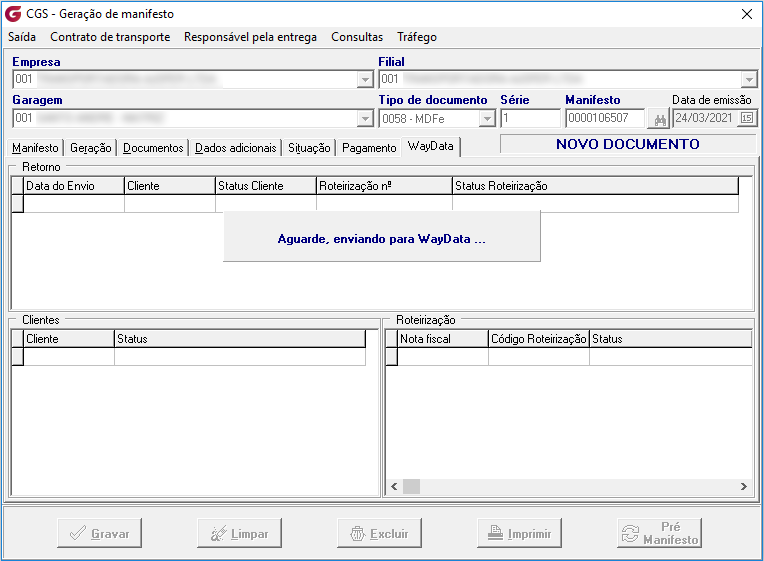Click the Cliente header in Clientes grid
This screenshot has height=561, width=764.
69,339
